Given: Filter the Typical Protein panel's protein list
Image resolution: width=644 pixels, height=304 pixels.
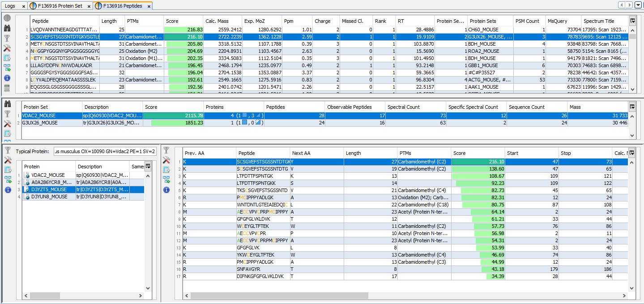Looking at the screenshot, I should [x=8, y=150].
